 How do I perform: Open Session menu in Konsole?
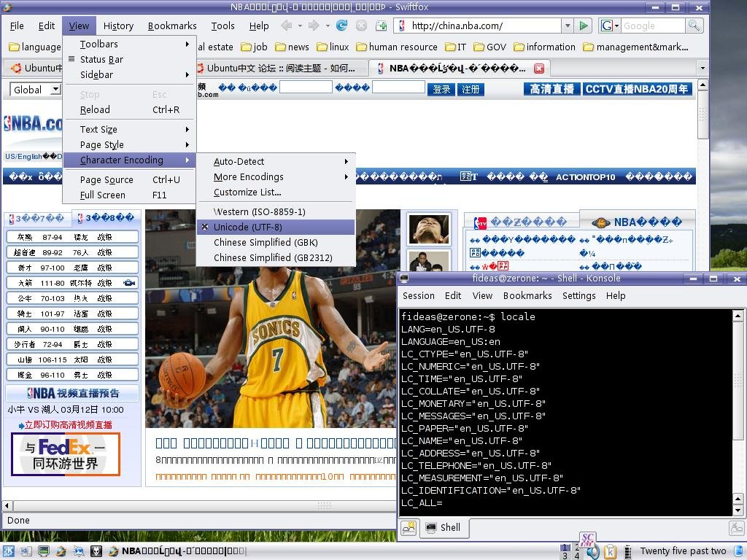[418, 296]
